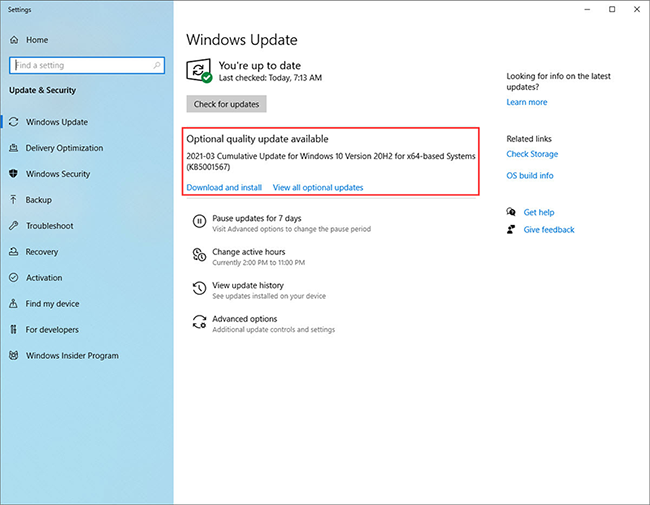650x505 pixels.
Task: Click Currently 2:00 PM to 11:00 PM text
Action: [259, 262]
